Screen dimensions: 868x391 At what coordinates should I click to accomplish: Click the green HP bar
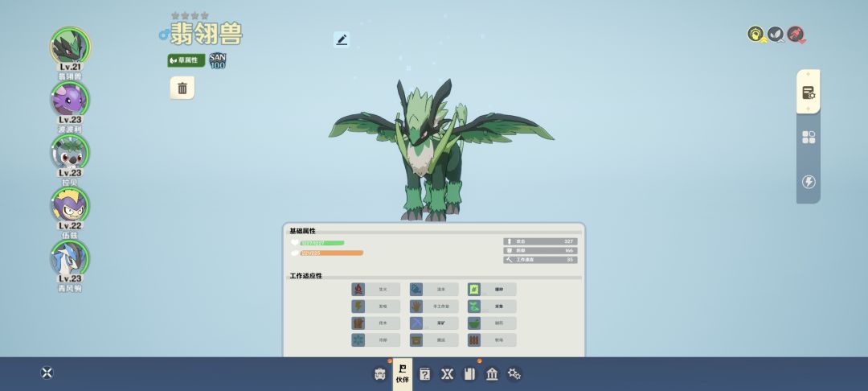(x=322, y=243)
